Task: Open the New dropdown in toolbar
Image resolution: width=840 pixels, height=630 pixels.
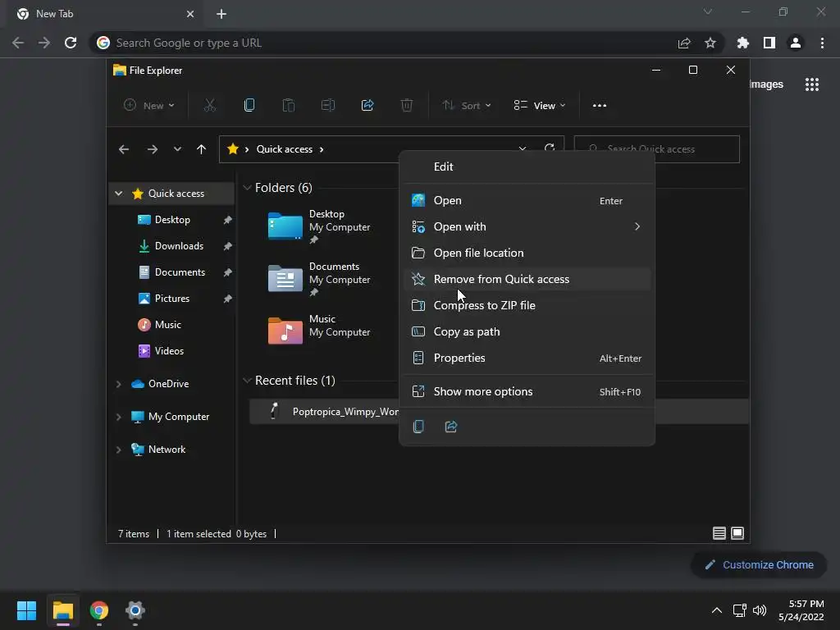Action: pos(149,106)
